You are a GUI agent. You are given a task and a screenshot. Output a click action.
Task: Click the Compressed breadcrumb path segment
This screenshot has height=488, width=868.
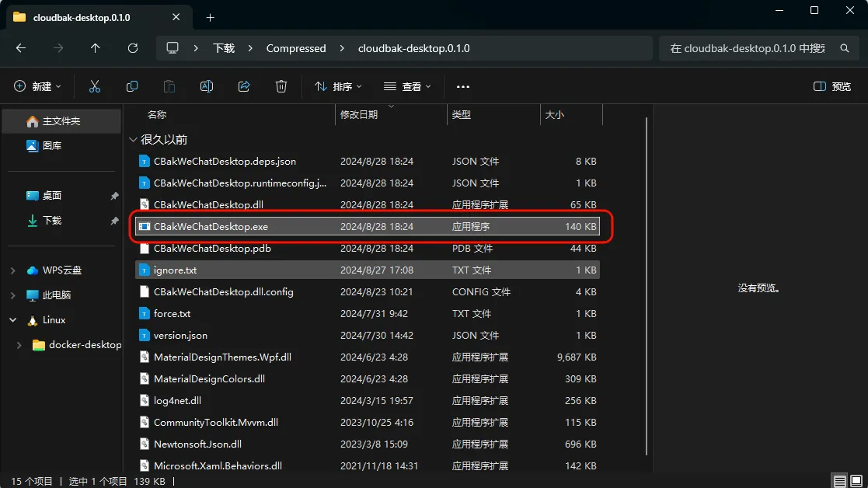coord(296,48)
